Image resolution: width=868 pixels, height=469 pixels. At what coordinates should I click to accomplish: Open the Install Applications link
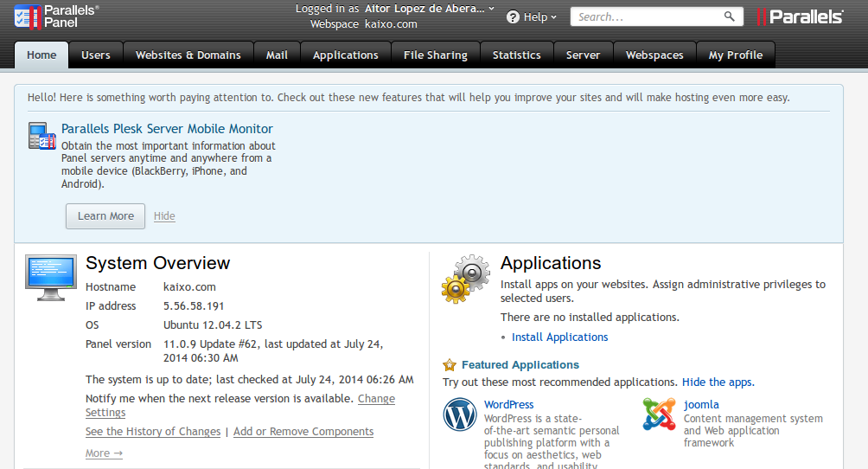(559, 337)
